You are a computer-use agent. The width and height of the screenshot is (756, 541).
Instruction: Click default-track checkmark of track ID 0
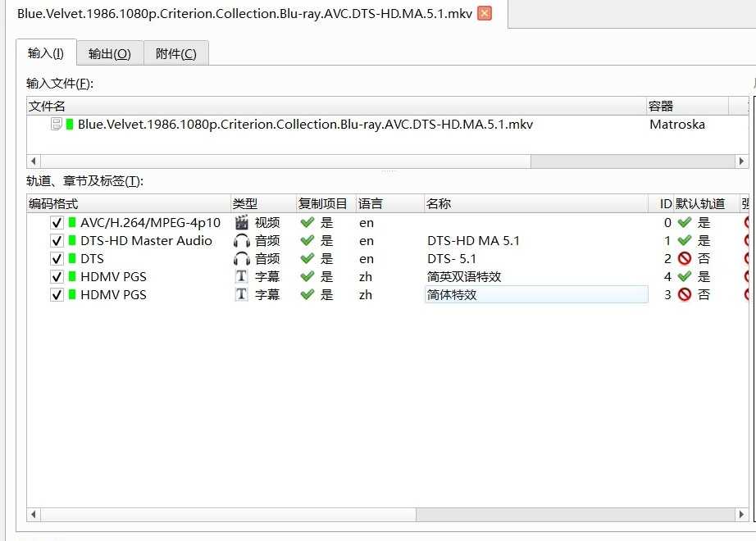(685, 222)
